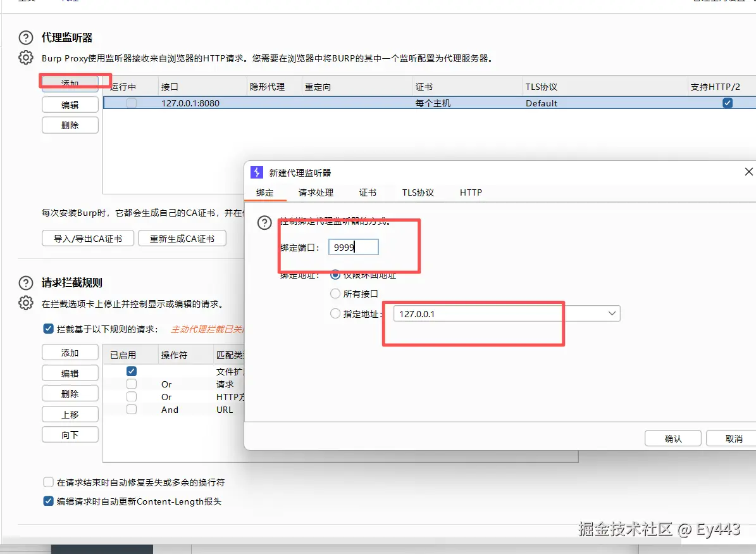The width and height of the screenshot is (756, 554).
Task: Click the 重定向 column header
Action: pyautogui.click(x=357, y=87)
